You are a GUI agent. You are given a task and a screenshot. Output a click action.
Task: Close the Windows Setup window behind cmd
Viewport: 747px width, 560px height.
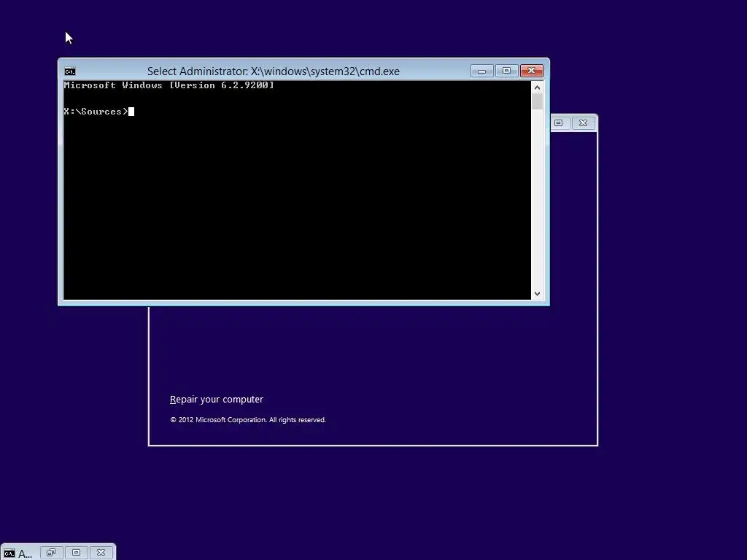pyautogui.click(x=583, y=122)
